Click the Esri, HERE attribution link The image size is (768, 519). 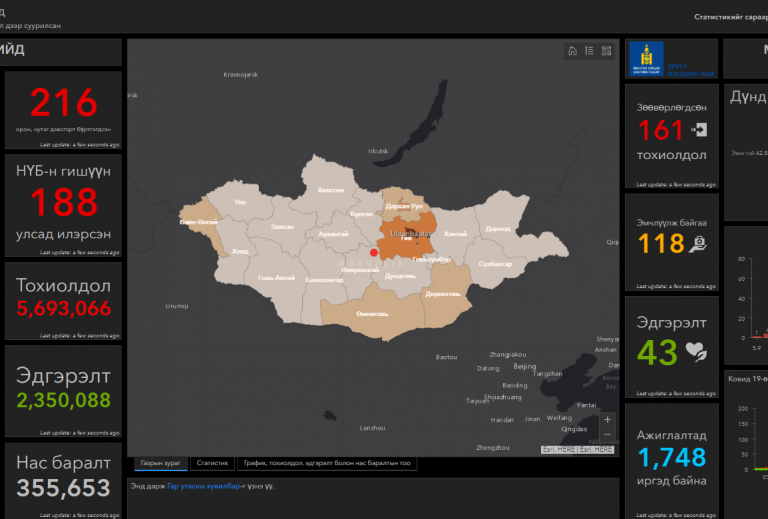pyautogui.click(x=578, y=450)
